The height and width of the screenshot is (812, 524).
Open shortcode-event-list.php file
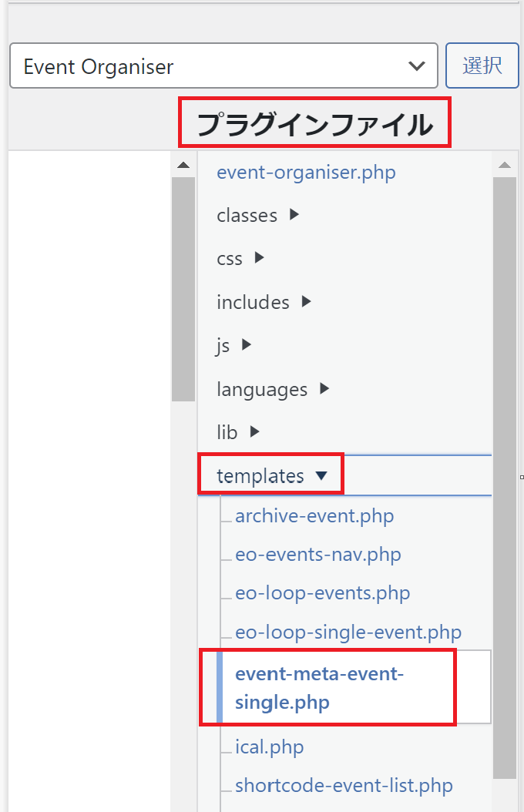(x=344, y=786)
